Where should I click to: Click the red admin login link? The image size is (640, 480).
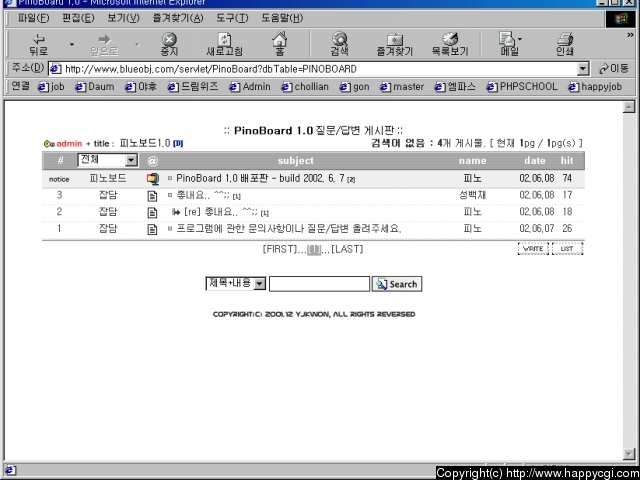tap(69, 144)
